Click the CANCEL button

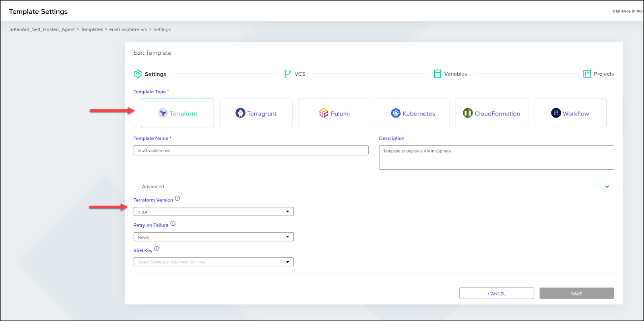tap(497, 293)
